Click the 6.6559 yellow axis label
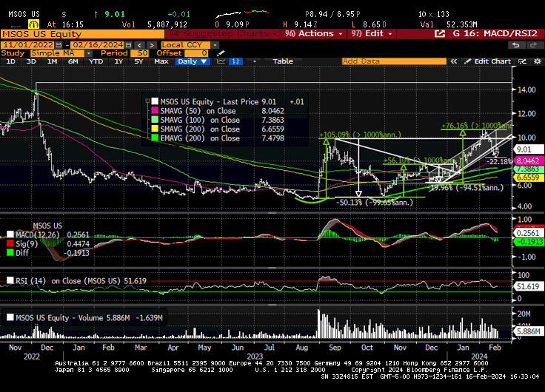Image resolution: width=545 pixels, height=392 pixels. (x=528, y=178)
